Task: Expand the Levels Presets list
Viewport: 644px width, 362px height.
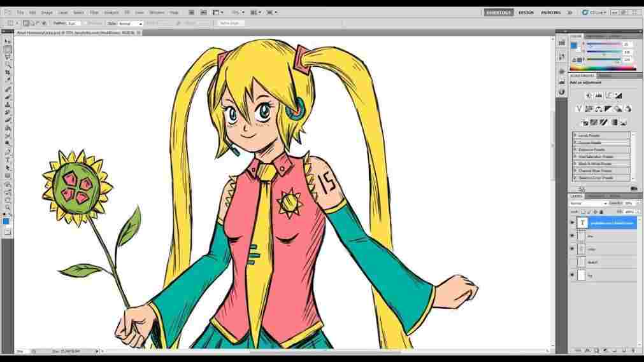Action: [575, 136]
